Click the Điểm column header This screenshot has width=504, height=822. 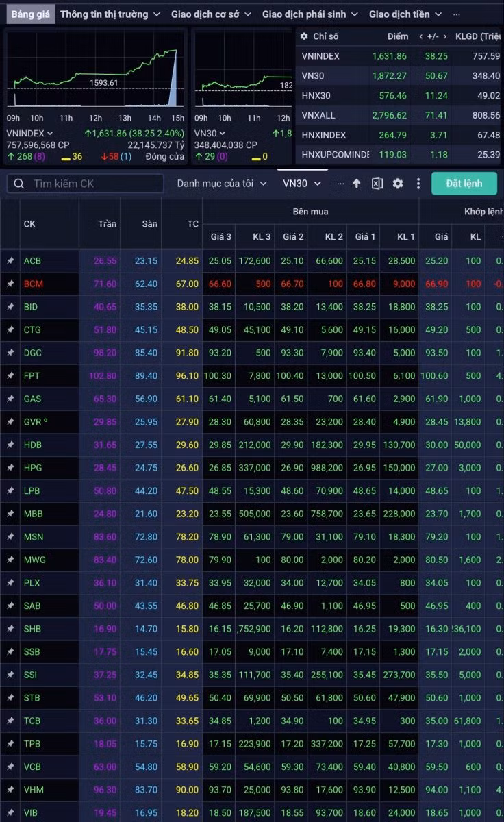pos(397,36)
